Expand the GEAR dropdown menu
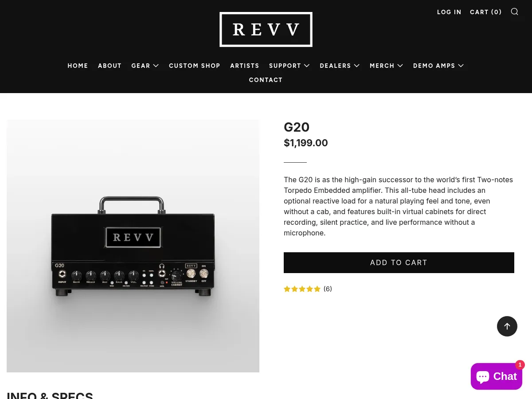This screenshot has width=532, height=399. coord(145,66)
